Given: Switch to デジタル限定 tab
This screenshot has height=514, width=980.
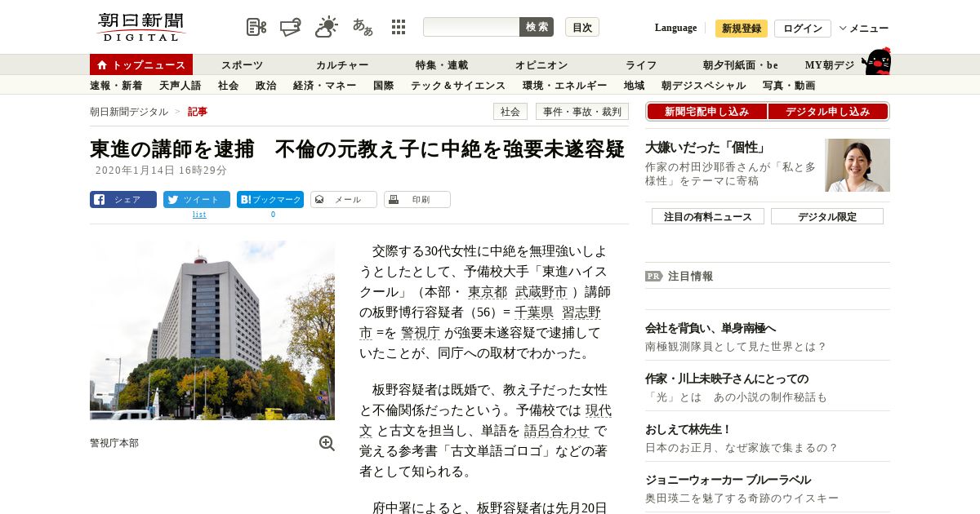Looking at the screenshot, I should pyautogui.click(x=827, y=216).
